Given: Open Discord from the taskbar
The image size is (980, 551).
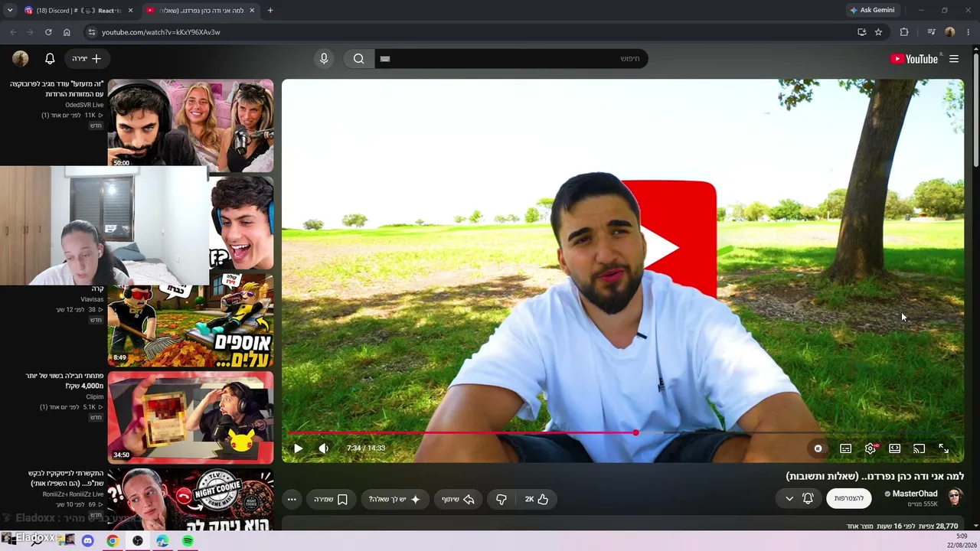Looking at the screenshot, I should point(87,541).
